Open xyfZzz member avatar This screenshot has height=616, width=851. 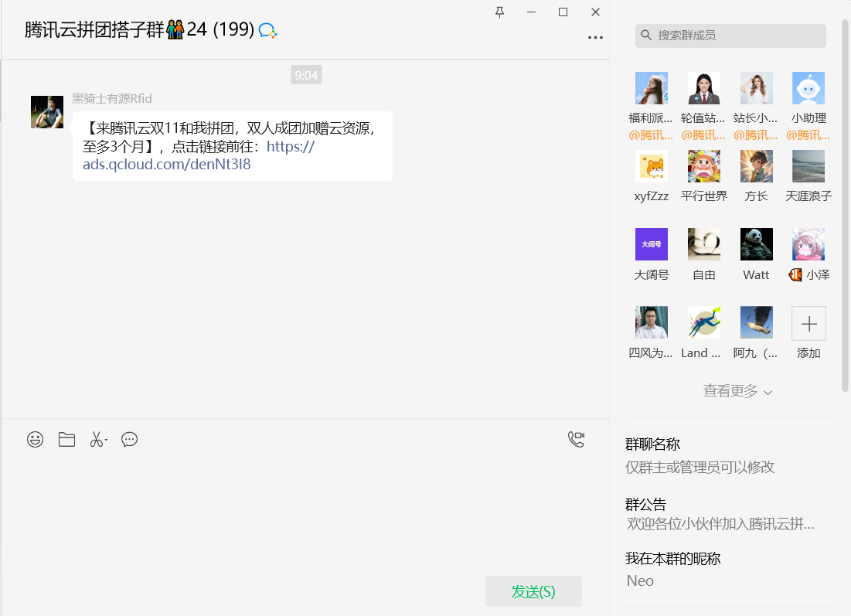click(x=652, y=166)
